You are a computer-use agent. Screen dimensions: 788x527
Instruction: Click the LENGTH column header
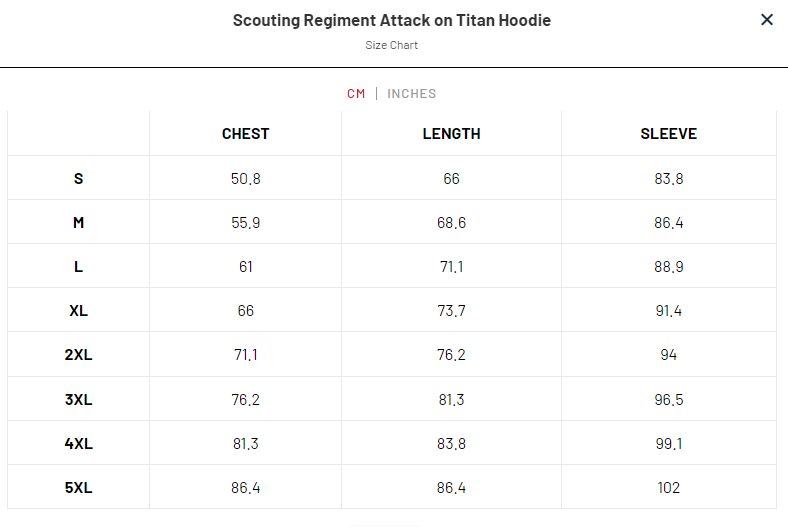point(451,134)
